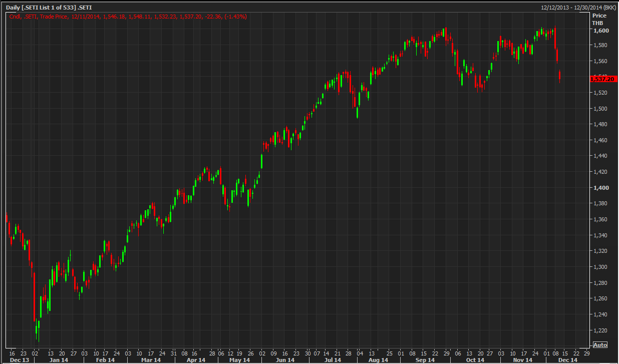Click the day label 30 on time axis
The width and height of the screenshot is (619, 364).
click(307, 352)
